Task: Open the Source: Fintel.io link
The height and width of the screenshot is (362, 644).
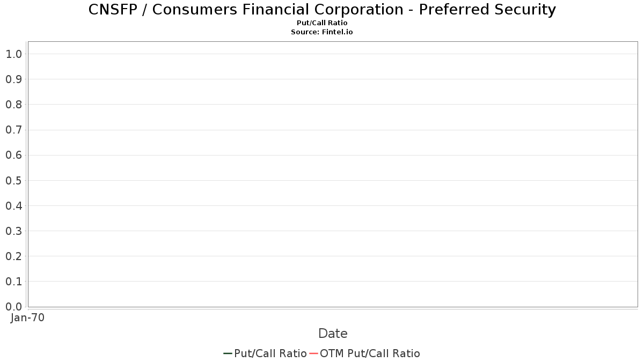Action: (x=322, y=32)
